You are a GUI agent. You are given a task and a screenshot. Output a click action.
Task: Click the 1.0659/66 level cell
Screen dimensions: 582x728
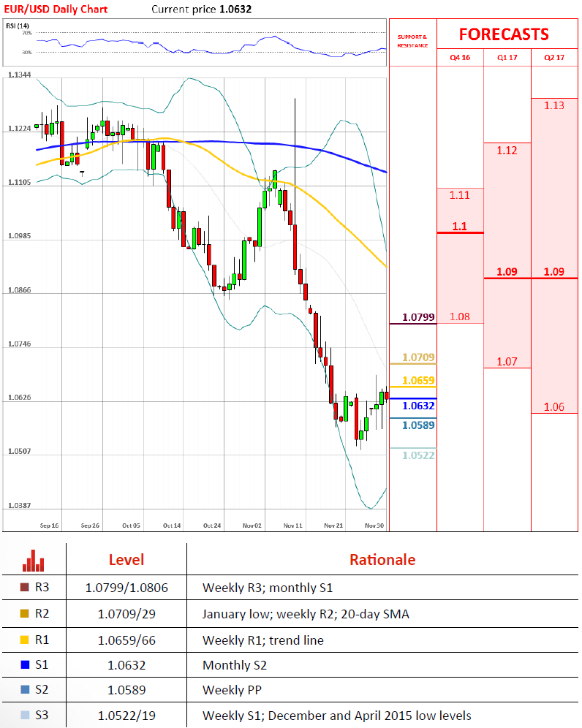pyautogui.click(x=126, y=641)
